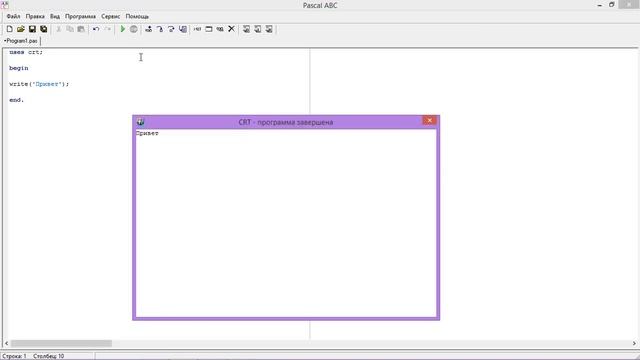
Task: Click the left scroll arrow
Action: coord(6,343)
